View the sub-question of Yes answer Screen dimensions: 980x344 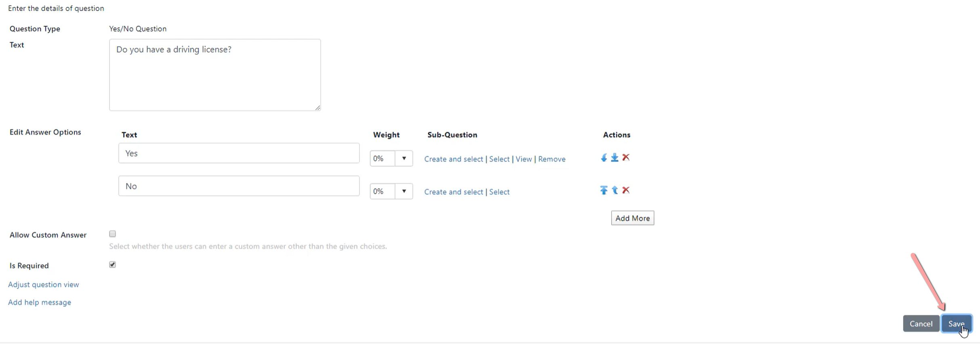pyautogui.click(x=524, y=159)
